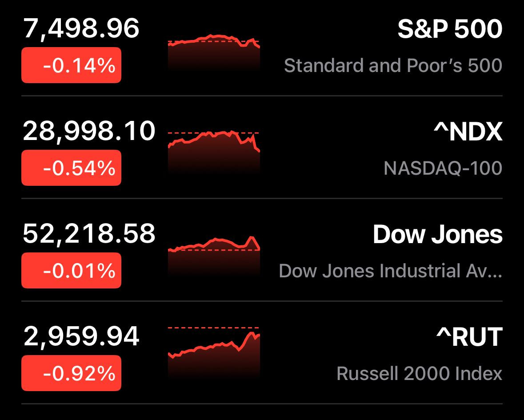Toggle the NASDAQ-100 -0.54% change badge
524x420 pixels.
coord(71,168)
